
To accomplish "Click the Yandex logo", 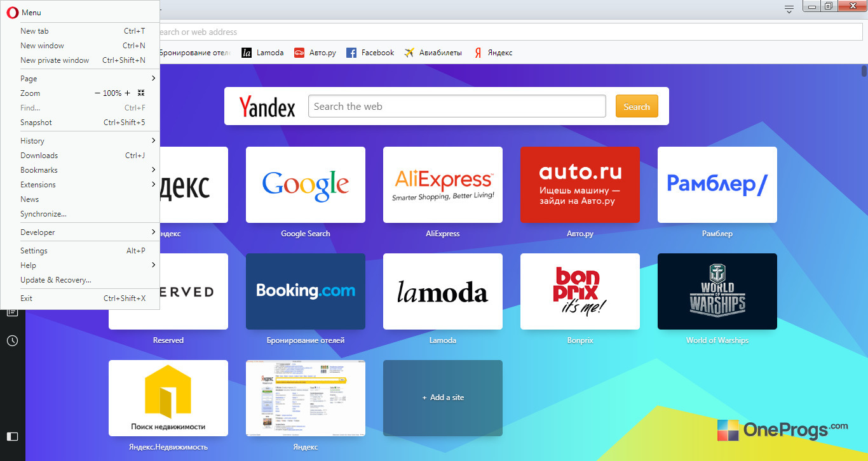I will coord(267,107).
